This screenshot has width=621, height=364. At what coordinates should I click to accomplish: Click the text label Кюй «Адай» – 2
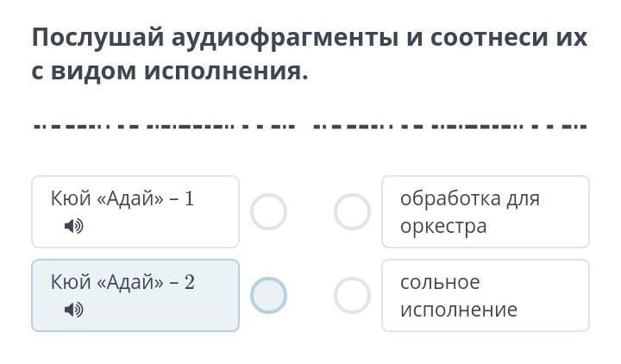tap(122, 282)
